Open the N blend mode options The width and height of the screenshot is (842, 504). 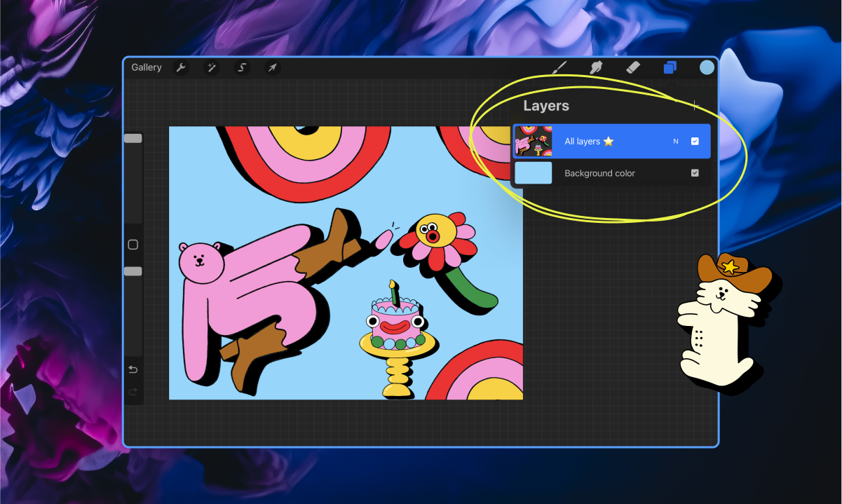[675, 141]
